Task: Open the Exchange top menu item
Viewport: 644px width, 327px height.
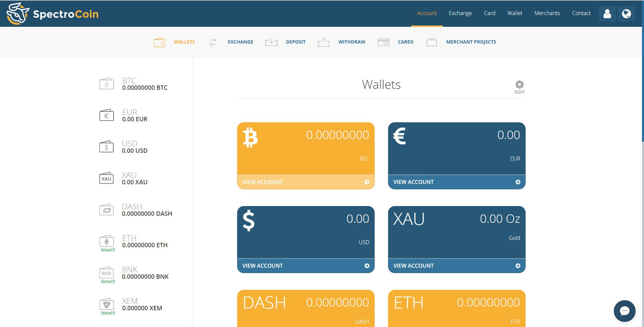Action: click(460, 13)
